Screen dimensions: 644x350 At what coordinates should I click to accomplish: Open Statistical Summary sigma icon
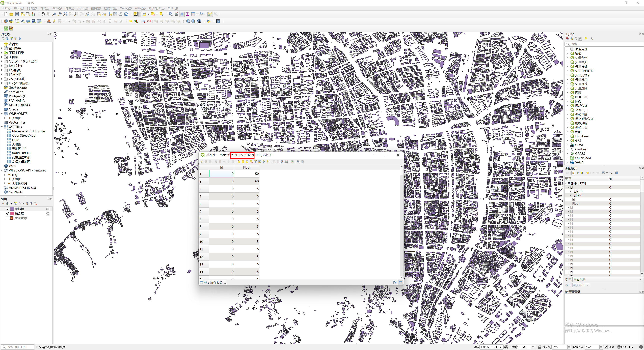coord(187,14)
